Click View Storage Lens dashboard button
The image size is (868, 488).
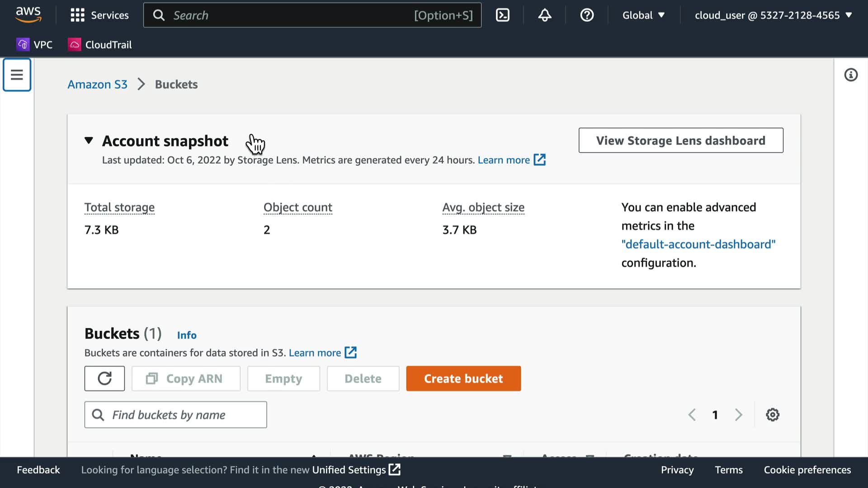pyautogui.click(x=680, y=141)
